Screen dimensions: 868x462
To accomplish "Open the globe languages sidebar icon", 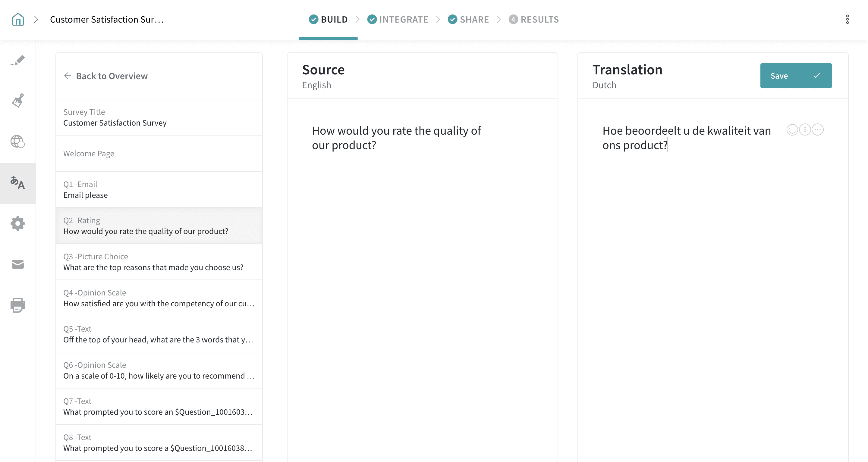I will pos(18,142).
